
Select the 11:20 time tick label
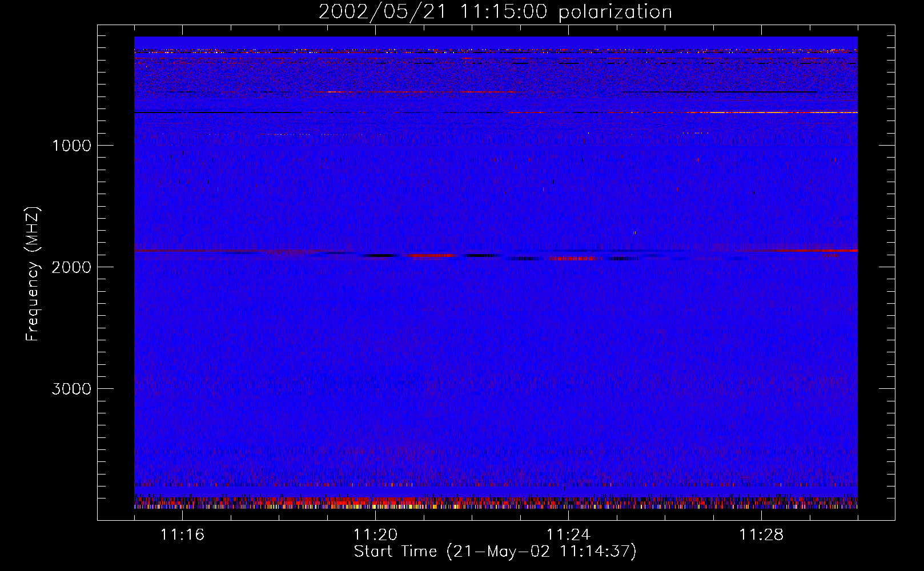[375, 535]
